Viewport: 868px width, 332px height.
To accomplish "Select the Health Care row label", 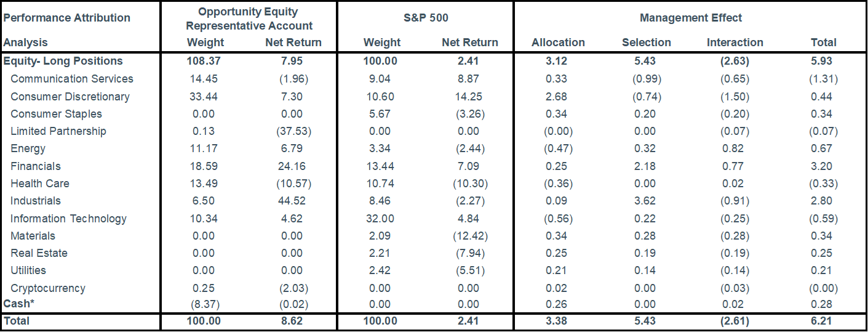I will pyautogui.click(x=40, y=184).
